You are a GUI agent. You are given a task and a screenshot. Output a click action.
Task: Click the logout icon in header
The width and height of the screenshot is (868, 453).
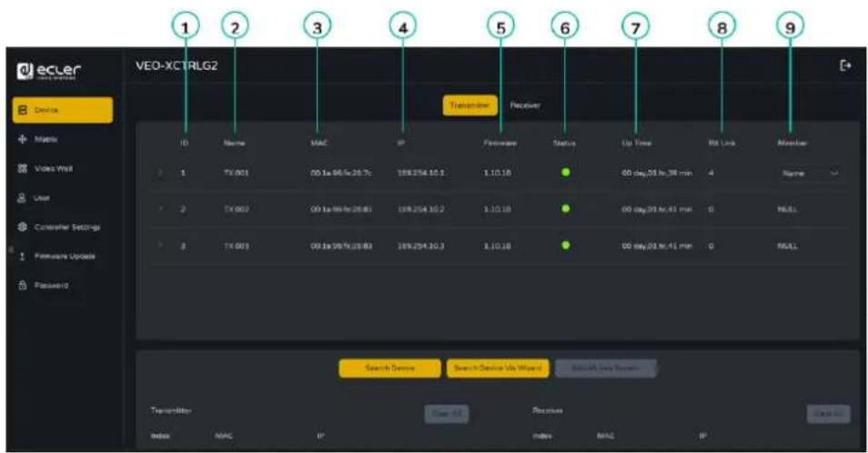pos(845,65)
